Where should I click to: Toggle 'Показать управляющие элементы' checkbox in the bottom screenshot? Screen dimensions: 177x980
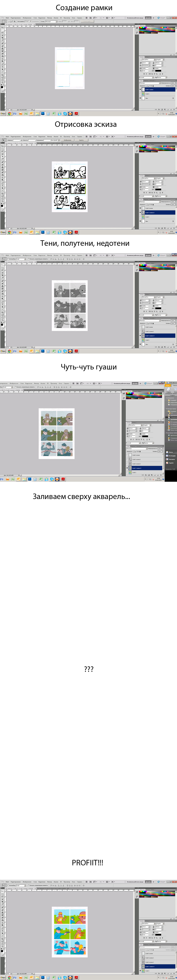coord(28,885)
